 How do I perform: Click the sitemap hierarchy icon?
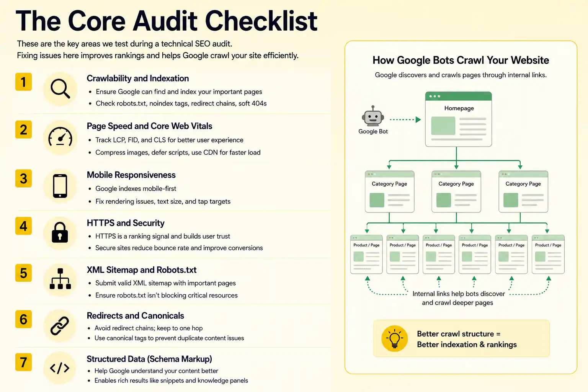click(60, 279)
